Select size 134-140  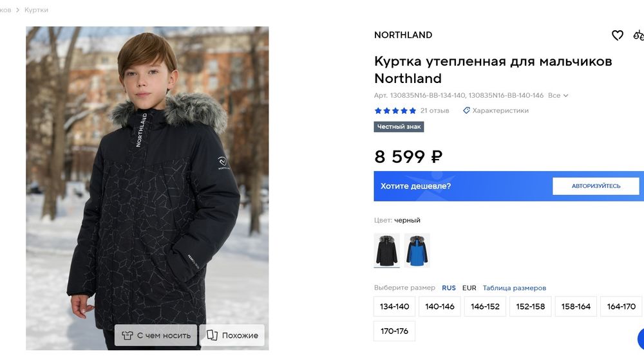[395, 307]
